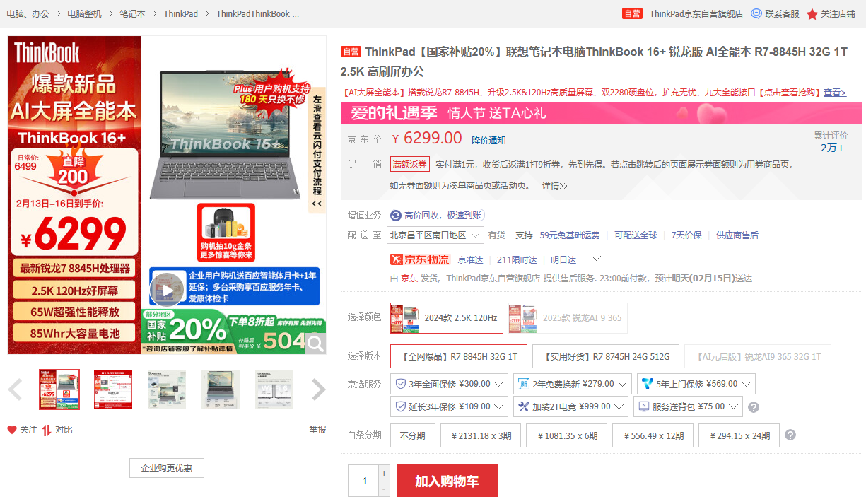Screen dimensions: 866x504
Task: Choose 不分期 installment option
Action: pyautogui.click(x=412, y=435)
